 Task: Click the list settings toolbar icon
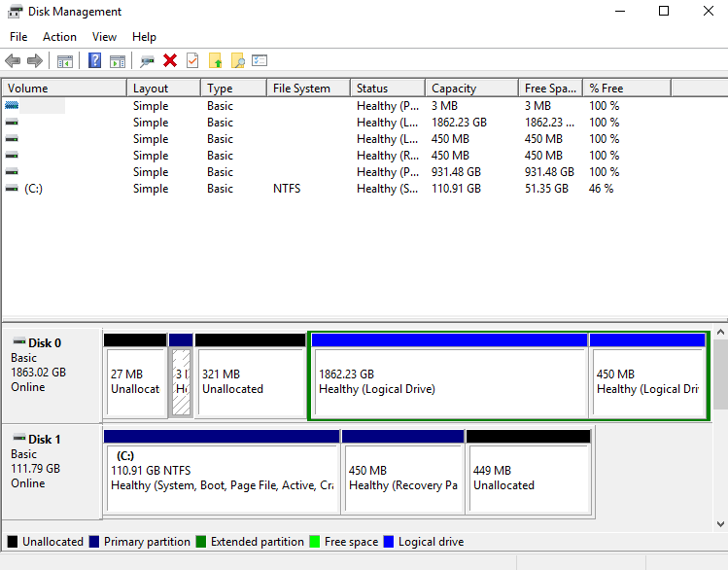(x=260, y=60)
